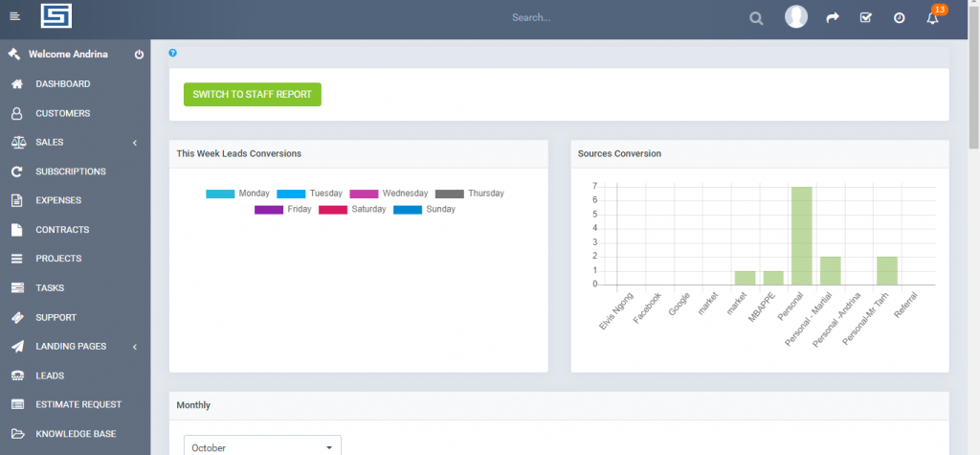Go to Customers in sidebar
The image size is (980, 455).
point(63,113)
